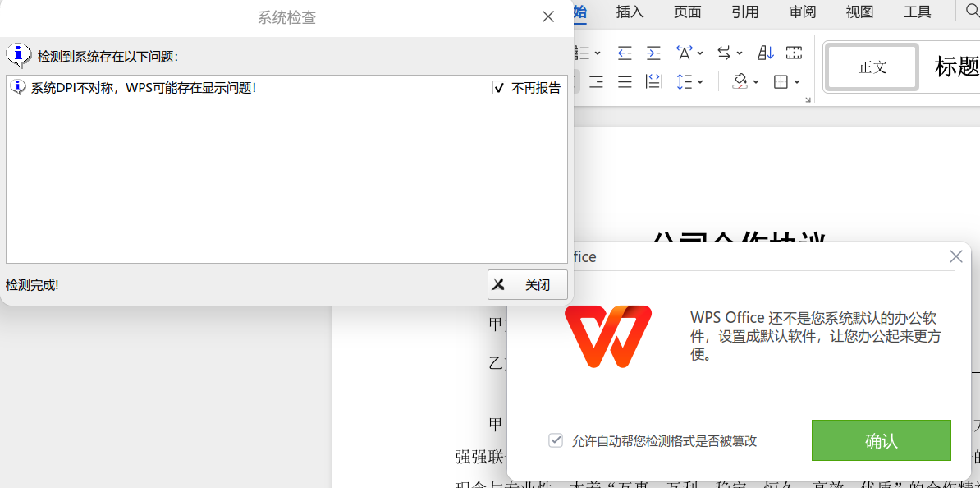Image resolution: width=980 pixels, height=488 pixels.
Task: Expand the text direction dropdown arrow
Action: coord(740,53)
